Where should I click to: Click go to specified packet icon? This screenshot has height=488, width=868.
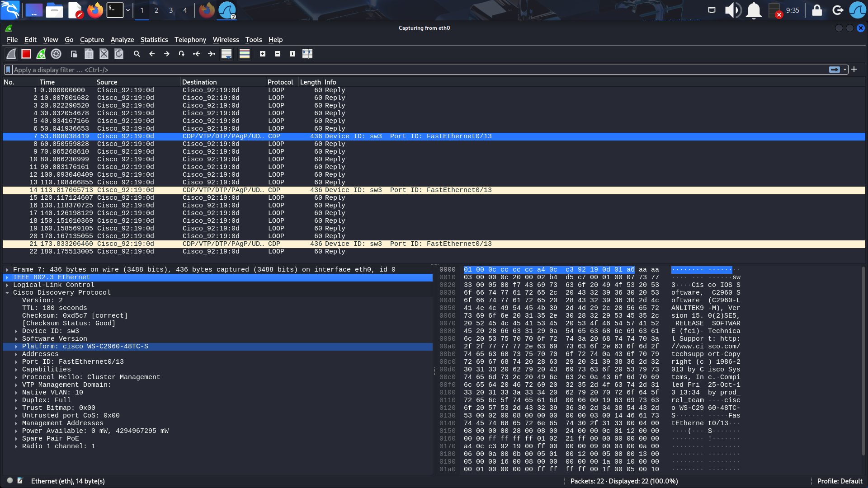tap(182, 54)
